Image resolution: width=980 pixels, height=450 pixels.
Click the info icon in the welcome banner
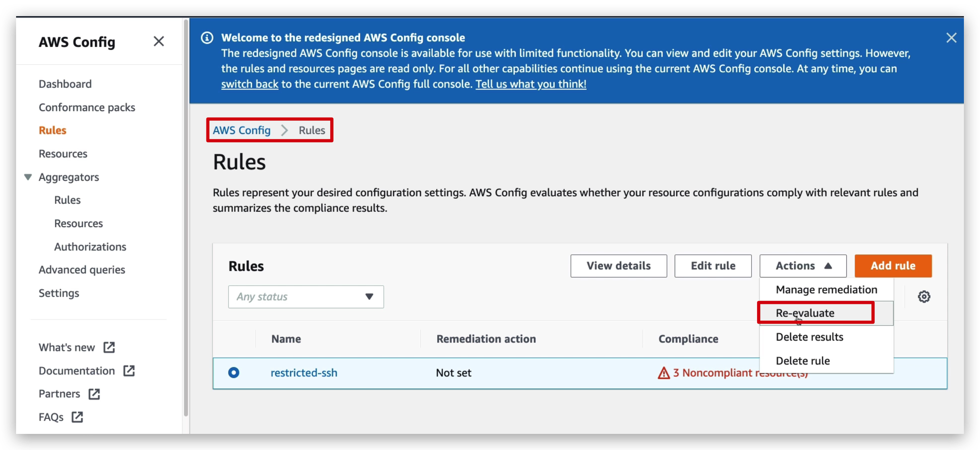pos(206,37)
